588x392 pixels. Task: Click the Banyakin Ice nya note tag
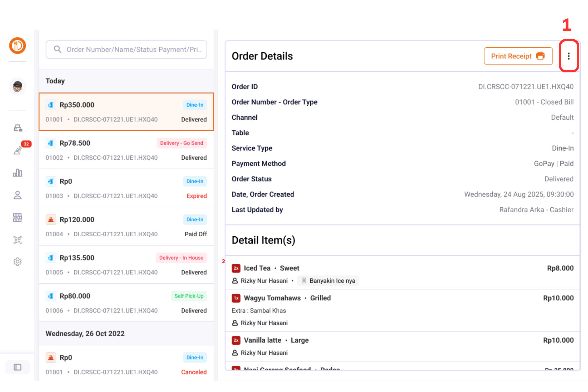coord(328,281)
